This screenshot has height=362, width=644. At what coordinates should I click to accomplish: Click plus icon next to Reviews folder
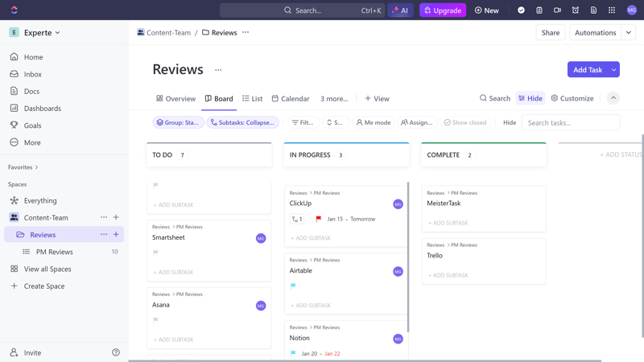pos(116,234)
